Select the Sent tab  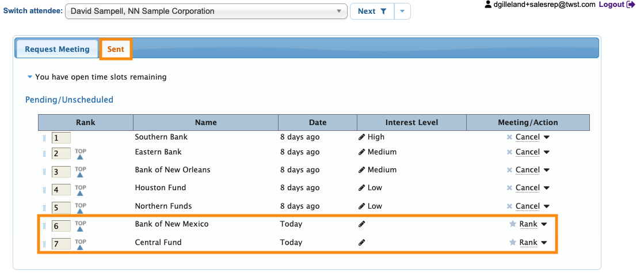[x=116, y=49]
